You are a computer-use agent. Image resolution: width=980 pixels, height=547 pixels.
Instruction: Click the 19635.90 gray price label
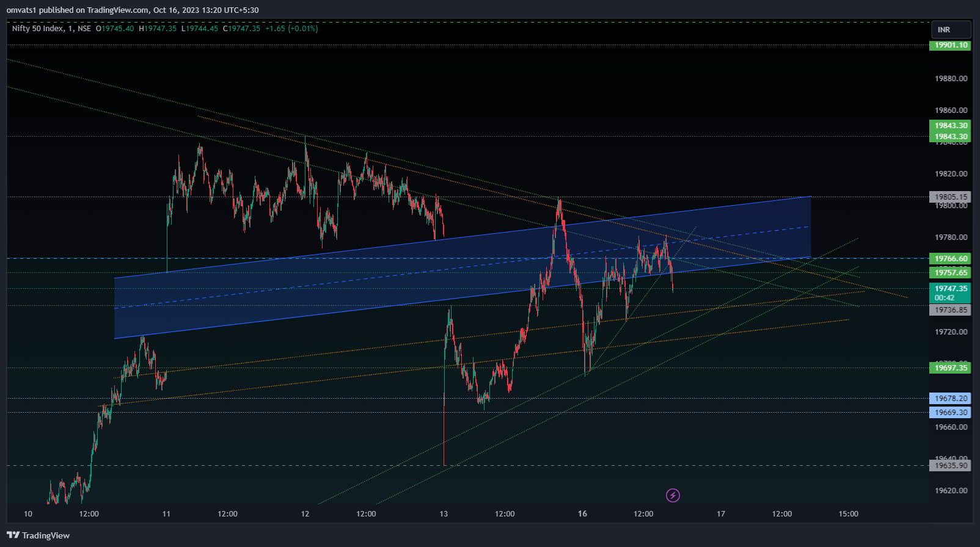pos(951,465)
